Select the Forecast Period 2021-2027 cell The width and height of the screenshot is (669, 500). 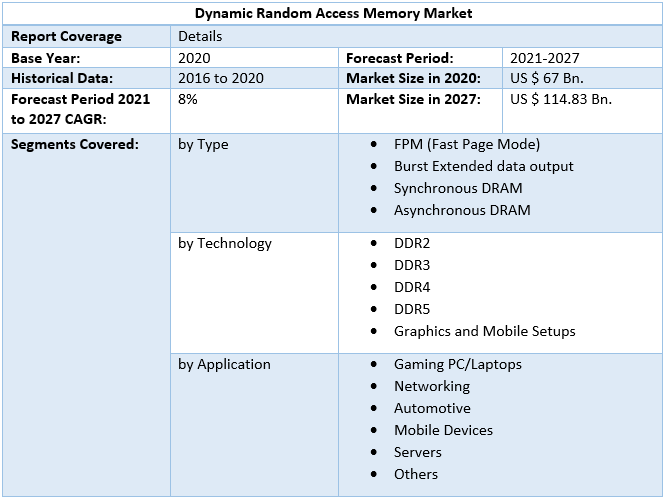click(544, 58)
